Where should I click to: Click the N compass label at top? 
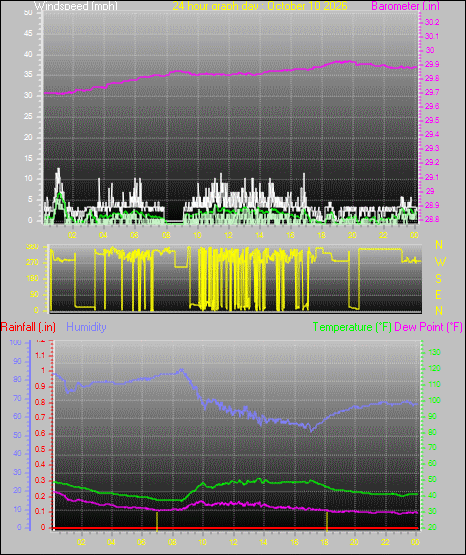coord(439,245)
